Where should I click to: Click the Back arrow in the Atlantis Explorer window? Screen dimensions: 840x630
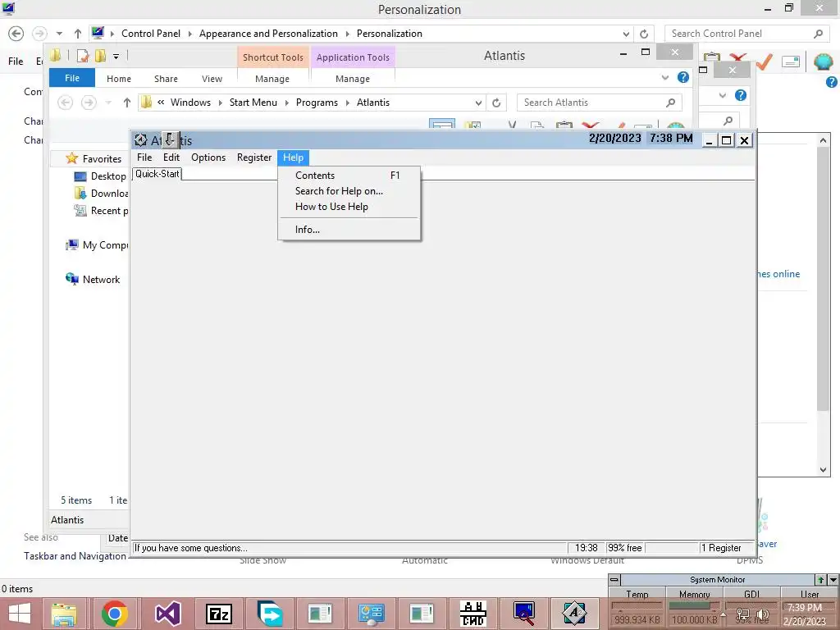(x=66, y=103)
